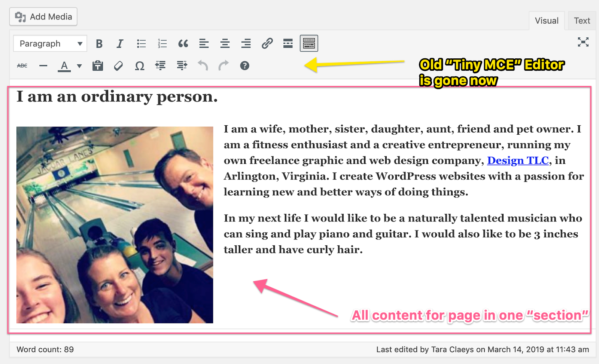599x364 pixels.
Task: Toggle bold formatting
Action: [99, 44]
